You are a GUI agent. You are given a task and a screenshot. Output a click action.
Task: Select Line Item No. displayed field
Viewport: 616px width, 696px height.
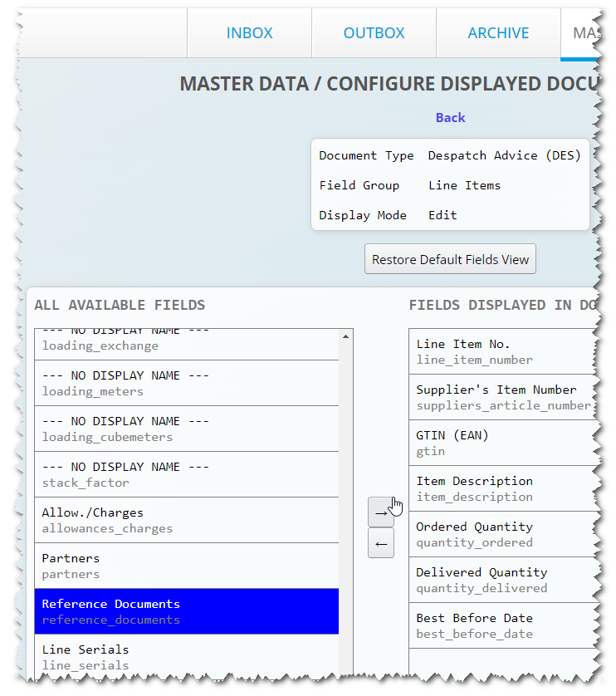point(504,351)
